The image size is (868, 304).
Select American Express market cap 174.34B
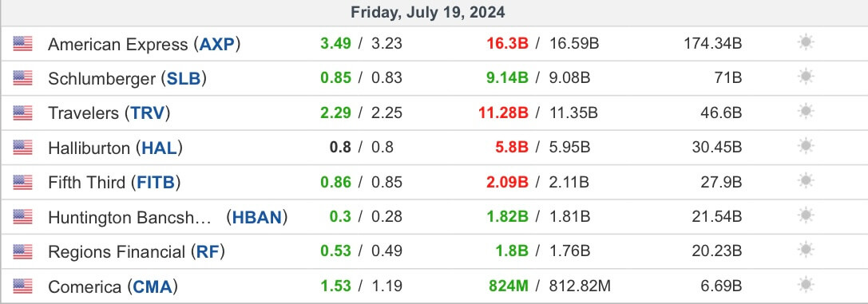pos(713,43)
